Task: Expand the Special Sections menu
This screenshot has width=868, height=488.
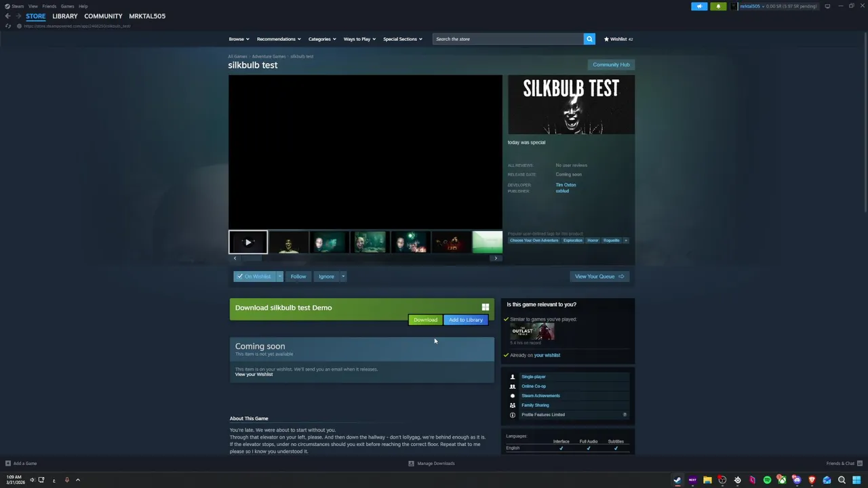Action: pyautogui.click(x=403, y=39)
